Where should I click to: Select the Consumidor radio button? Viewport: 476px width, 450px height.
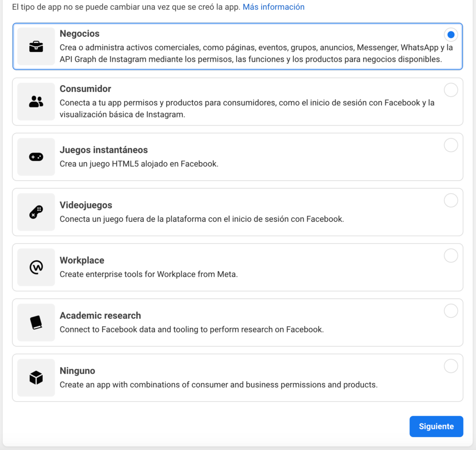pyautogui.click(x=450, y=90)
